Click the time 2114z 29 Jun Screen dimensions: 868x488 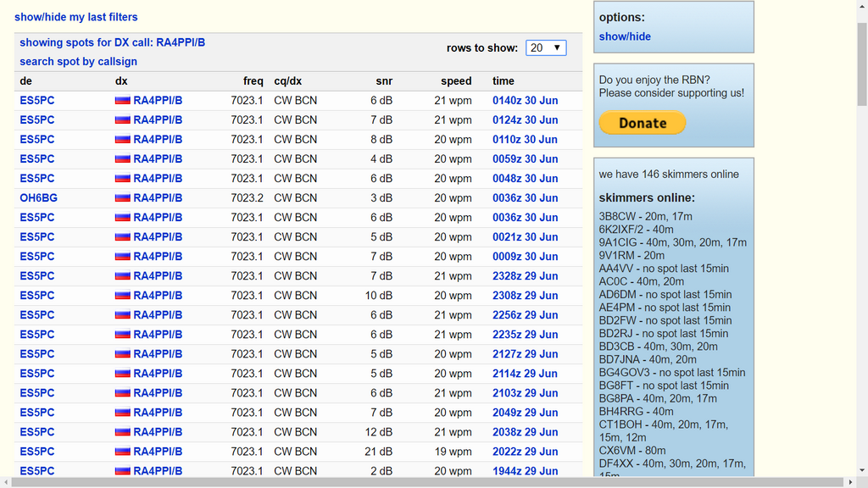click(x=526, y=374)
